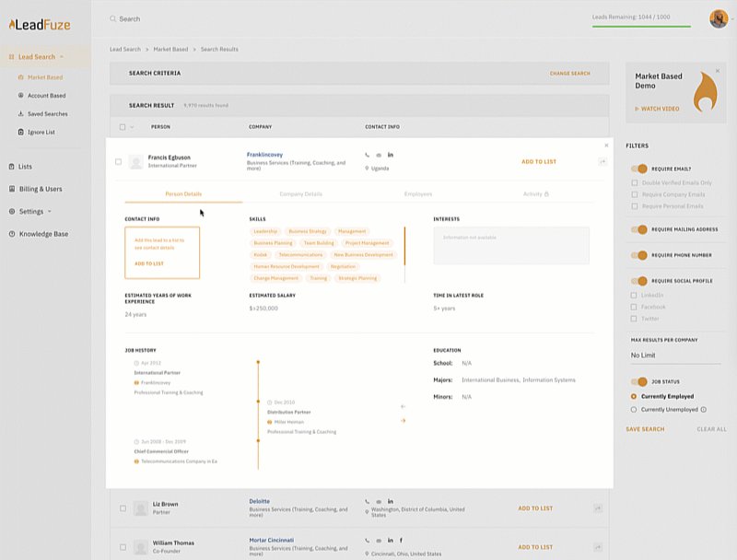Screen dimensions: 737x560
Task: Click Liz Brown's LinkedIn icon
Action: (x=390, y=501)
